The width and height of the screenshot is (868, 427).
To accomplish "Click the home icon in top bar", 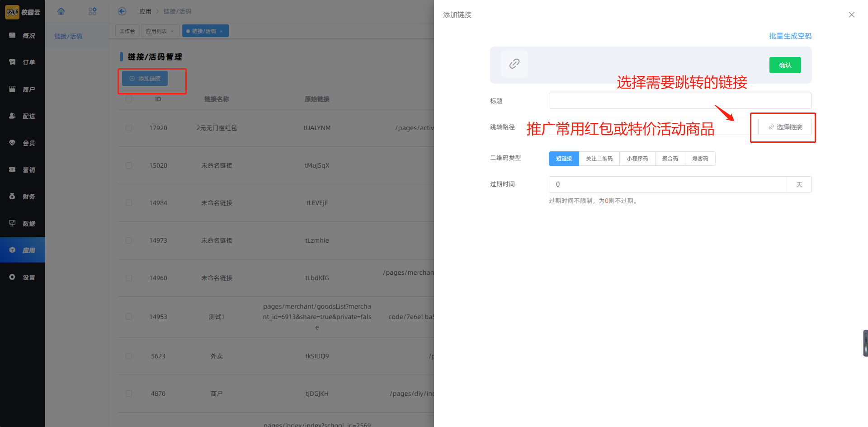I will pyautogui.click(x=61, y=11).
